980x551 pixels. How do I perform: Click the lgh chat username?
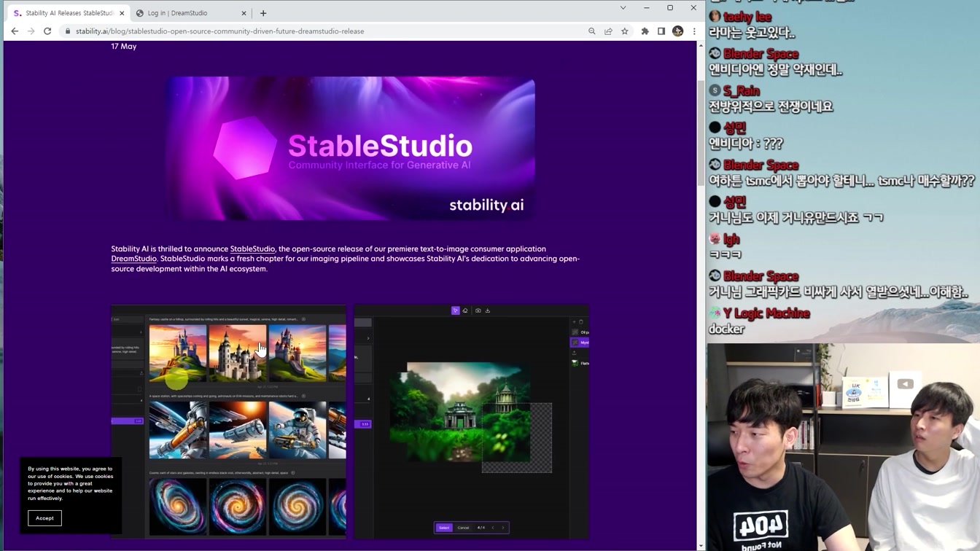(x=731, y=239)
